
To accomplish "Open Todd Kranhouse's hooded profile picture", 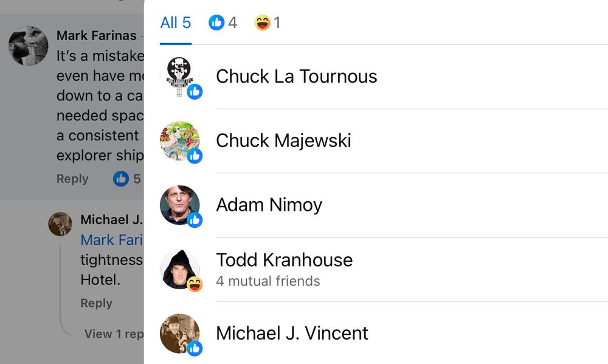I will click(x=179, y=269).
